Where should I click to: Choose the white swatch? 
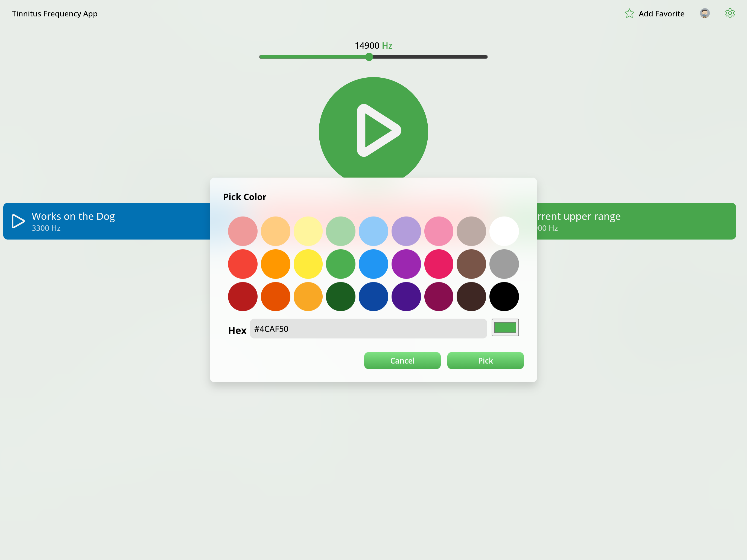coord(504,231)
